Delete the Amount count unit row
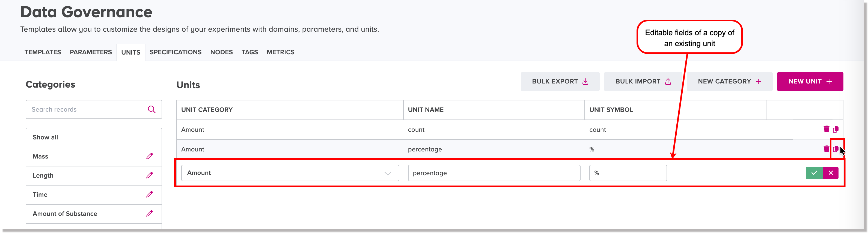The width and height of the screenshot is (868, 233). point(826,129)
